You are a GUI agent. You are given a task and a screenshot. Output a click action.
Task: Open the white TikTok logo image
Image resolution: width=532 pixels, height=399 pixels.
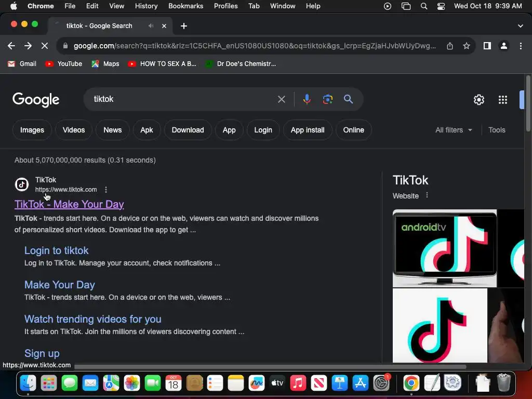pyautogui.click(x=440, y=325)
